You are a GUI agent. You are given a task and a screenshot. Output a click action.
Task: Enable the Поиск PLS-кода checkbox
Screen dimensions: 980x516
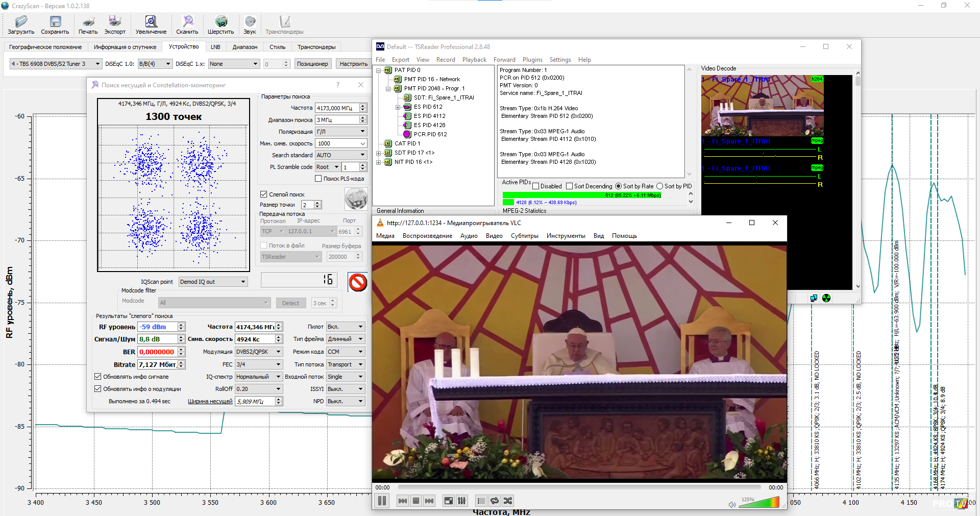click(x=318, y=179)
